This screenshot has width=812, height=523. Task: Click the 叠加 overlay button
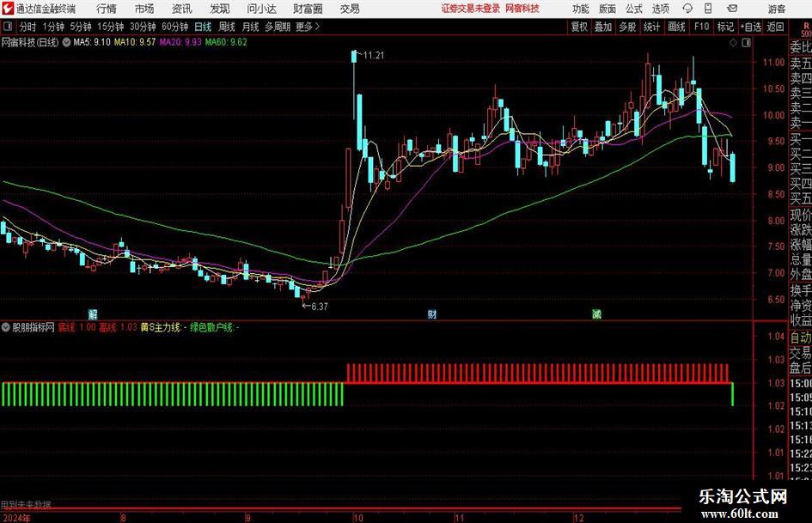(603, 27)
